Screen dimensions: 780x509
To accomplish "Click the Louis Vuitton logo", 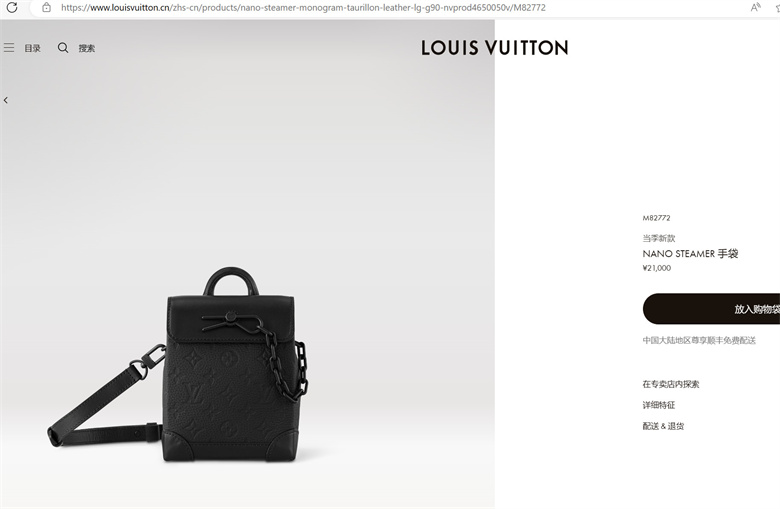I will pos(494,48).
